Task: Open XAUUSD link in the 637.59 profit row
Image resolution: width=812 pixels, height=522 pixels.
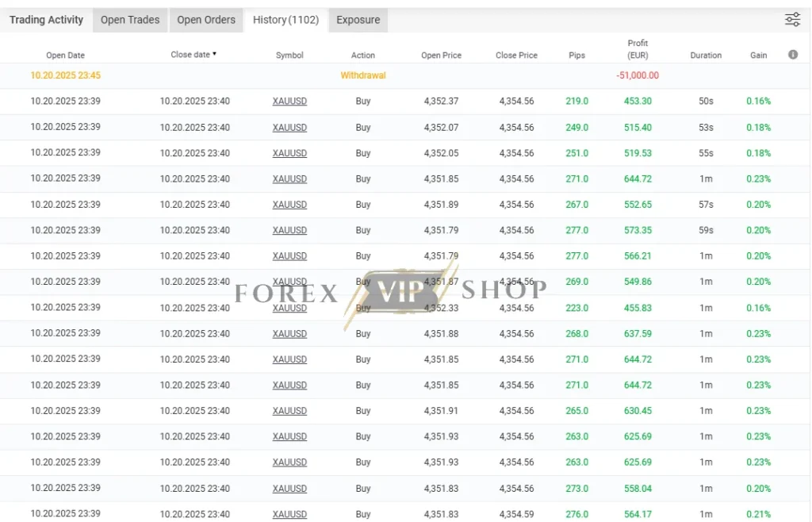Action: tap(289, 333)
